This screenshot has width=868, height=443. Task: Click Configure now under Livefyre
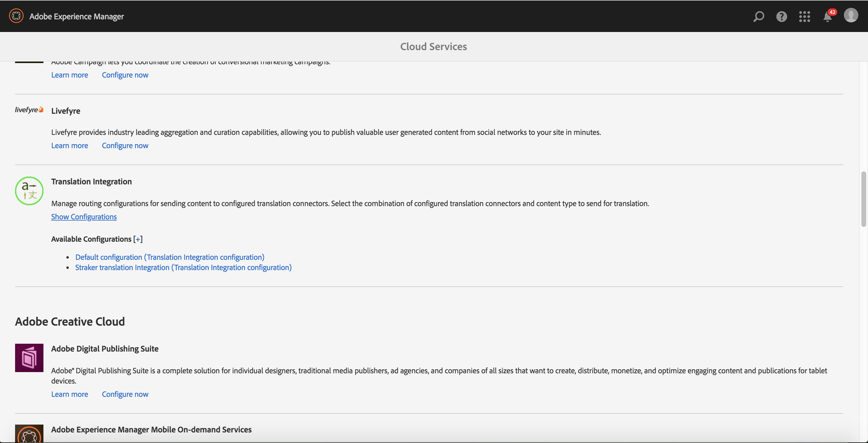pyautogui.click(x=125, y=145)
